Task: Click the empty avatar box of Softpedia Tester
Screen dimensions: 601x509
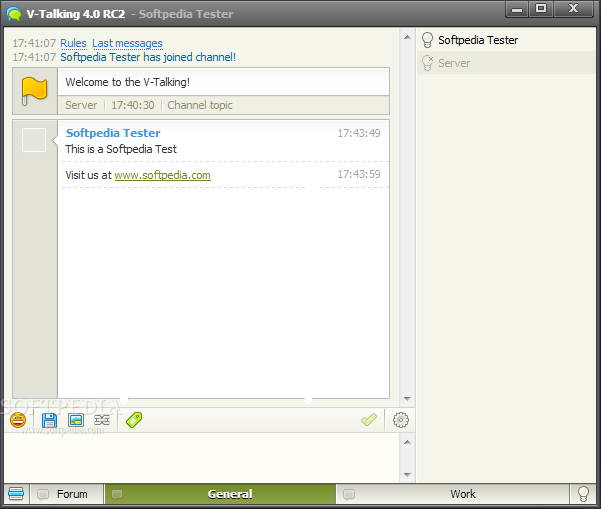Action: (x=34, y=140)
